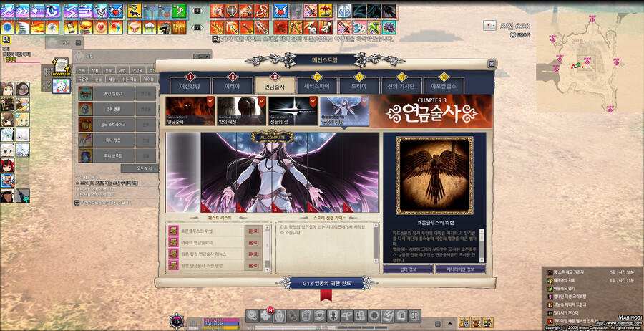Click the crossed swords icon in top hotbar
Screen dimensions: 644x331
tap(310, 11)
